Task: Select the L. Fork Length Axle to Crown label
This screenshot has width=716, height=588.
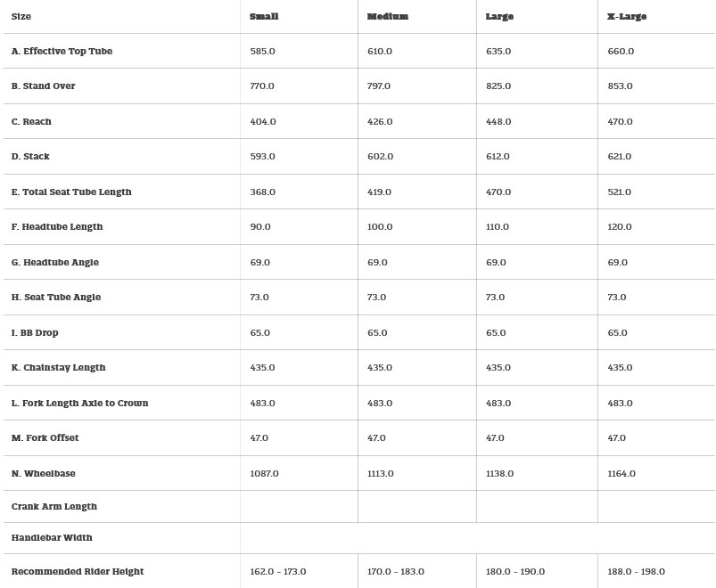Action: (x=80, y=404)
